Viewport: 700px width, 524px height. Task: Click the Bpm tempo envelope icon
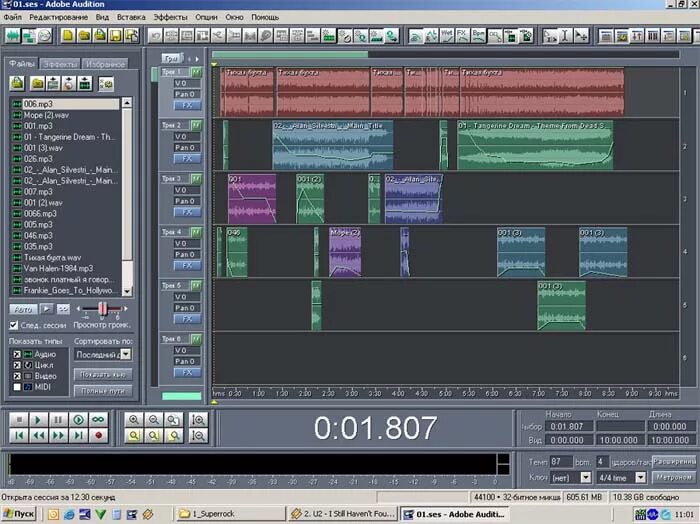[x=478, y=36]
